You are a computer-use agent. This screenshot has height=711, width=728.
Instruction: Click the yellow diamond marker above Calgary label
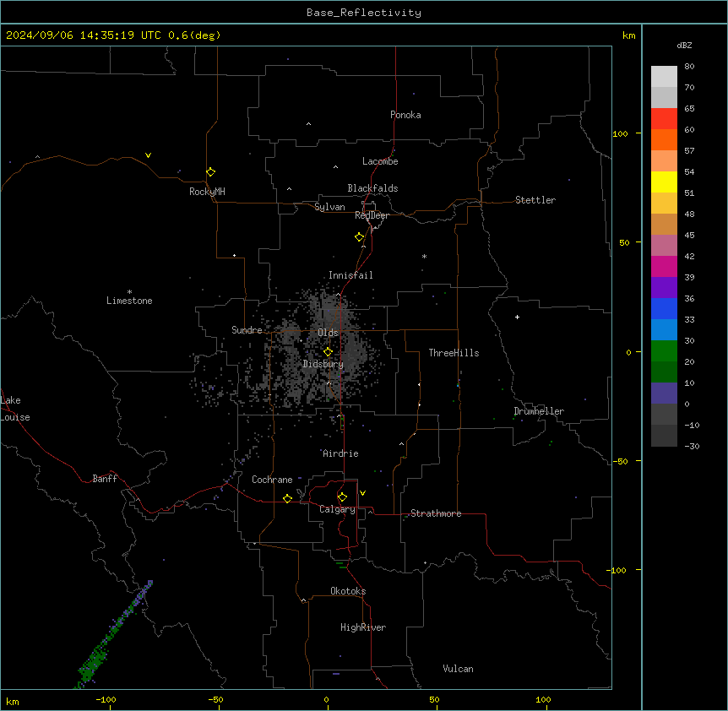[342, 497]
